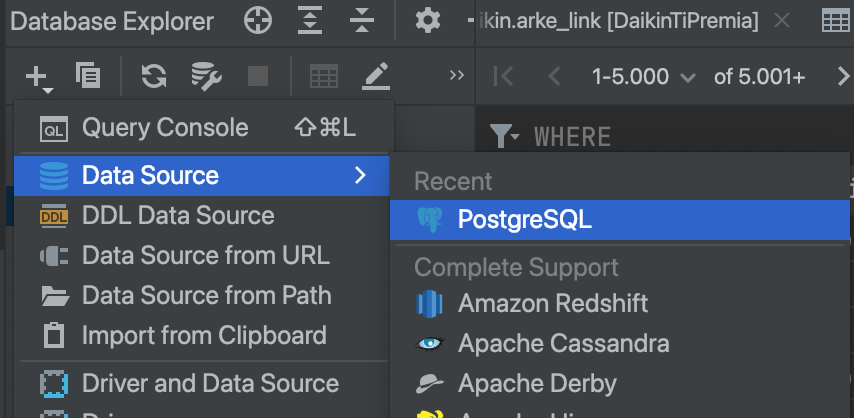Show more toolbar actions via double chevron
The width and height of the screenshot is (854, 418).
point(457,76)
